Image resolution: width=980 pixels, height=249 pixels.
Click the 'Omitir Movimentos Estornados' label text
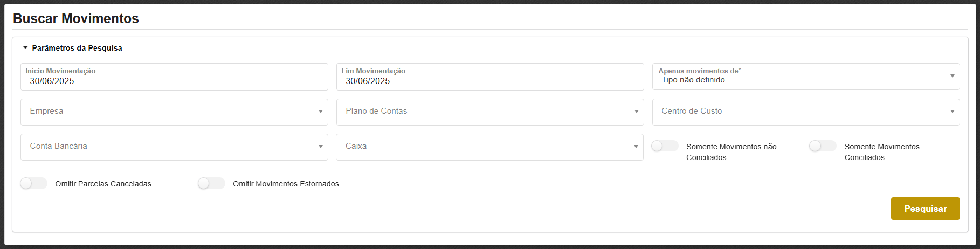point(286,184)
